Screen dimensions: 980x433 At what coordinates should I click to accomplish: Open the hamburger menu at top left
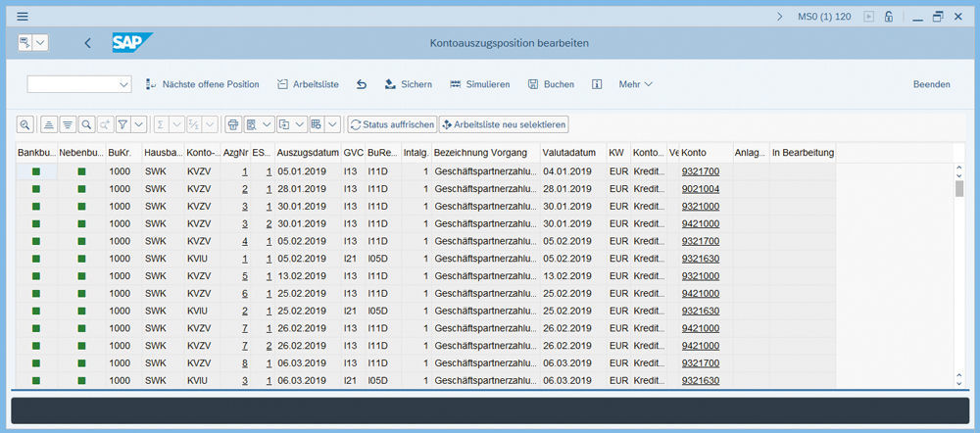click(23, 17)
